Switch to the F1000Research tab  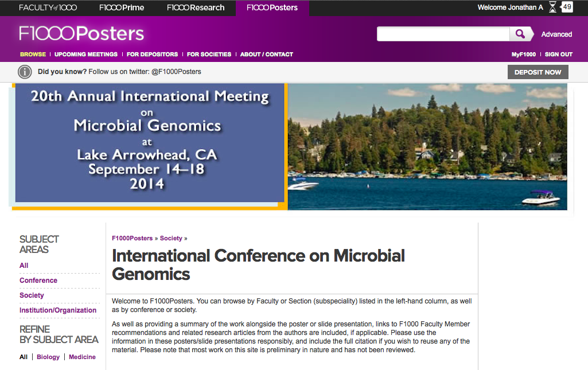click(x=196, y=7)
